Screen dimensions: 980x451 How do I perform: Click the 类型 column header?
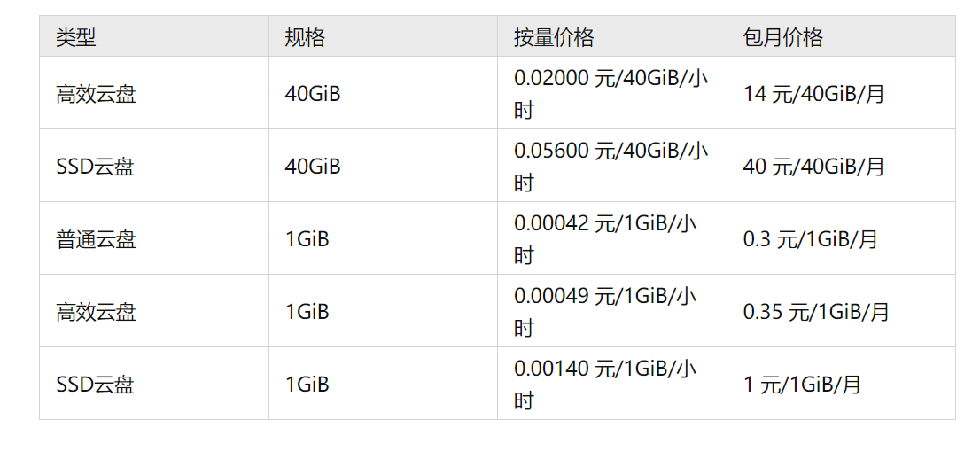[76, 37]
